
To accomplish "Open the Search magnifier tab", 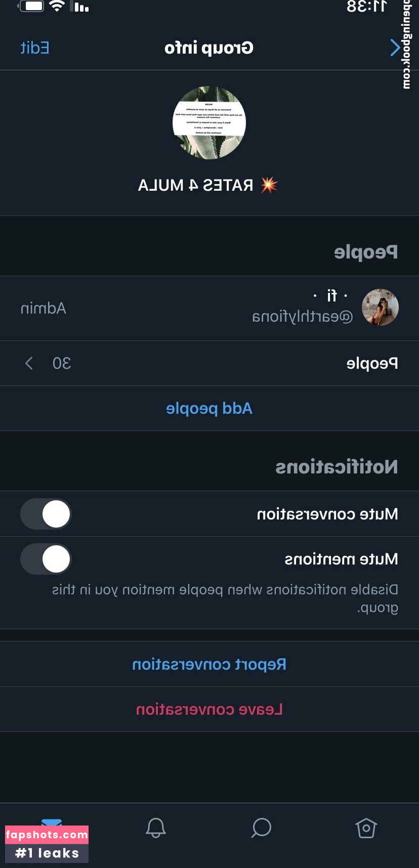I will (261, 829).
